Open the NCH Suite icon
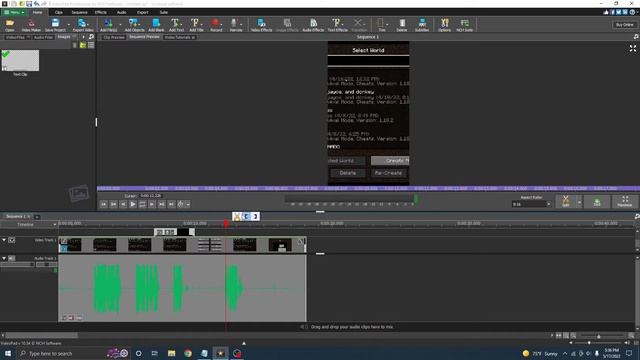Viewport: 640px width, 360px height. pyautogui.click(x=464, y=25)
